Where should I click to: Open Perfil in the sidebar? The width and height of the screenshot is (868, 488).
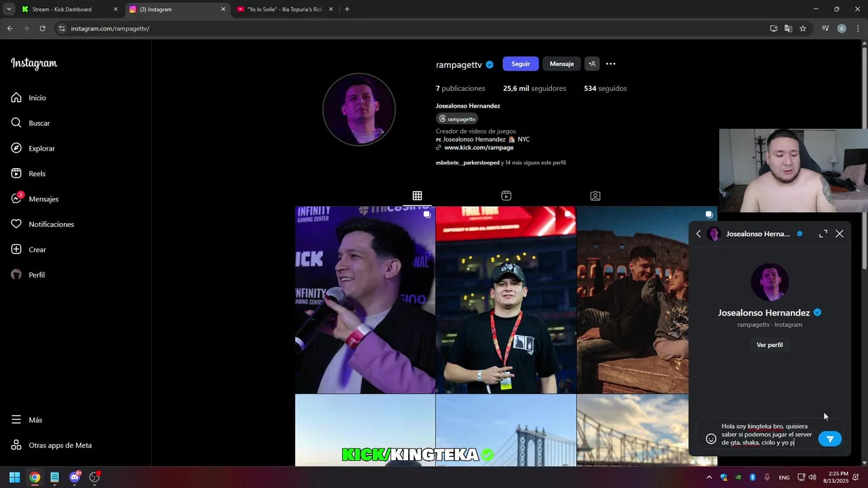(28, 274)
